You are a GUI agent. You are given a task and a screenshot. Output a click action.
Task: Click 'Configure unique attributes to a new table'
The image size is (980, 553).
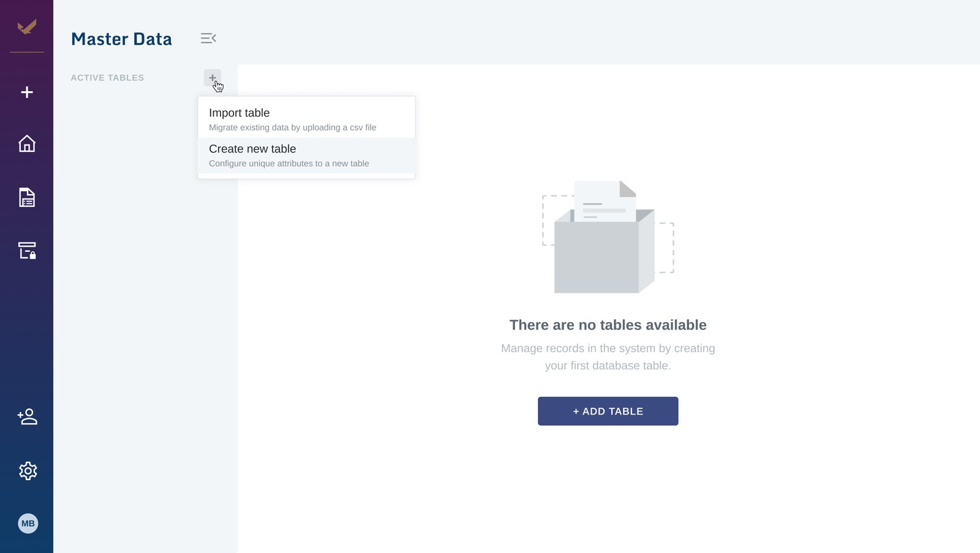pos(288,164)
